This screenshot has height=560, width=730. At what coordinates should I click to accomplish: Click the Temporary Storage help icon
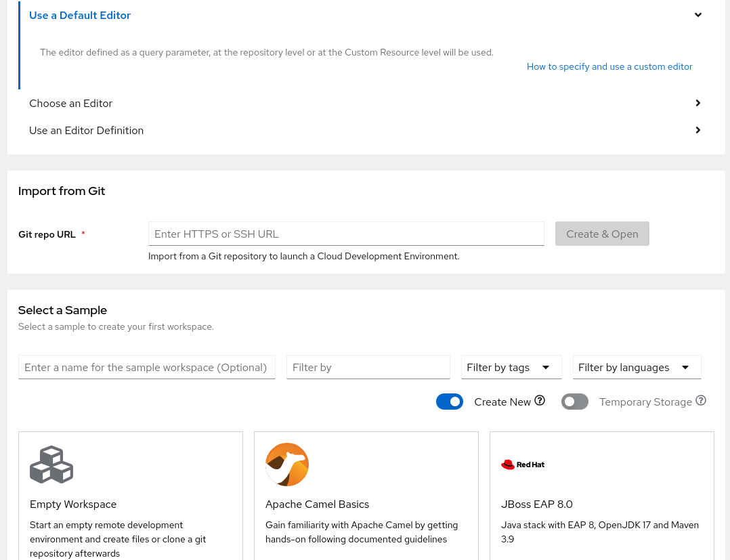[x=701, y=401]
